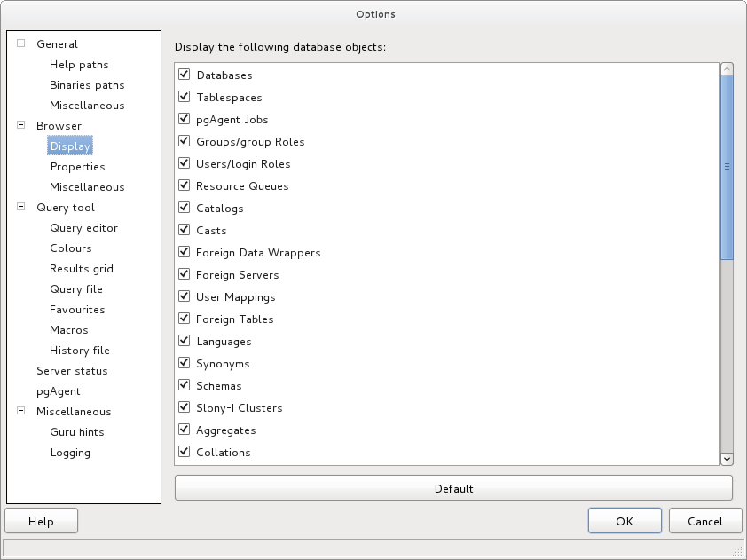Screen dimensions: 747x560
Task: Select Help paths in the tree
Action: click(x=79, y=65)
